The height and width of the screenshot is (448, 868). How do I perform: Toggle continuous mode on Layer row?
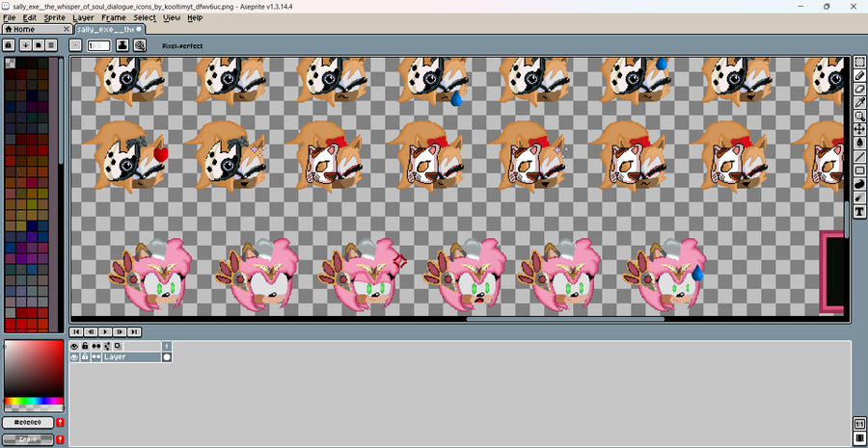pyautogui.click(x=96, y=357)
